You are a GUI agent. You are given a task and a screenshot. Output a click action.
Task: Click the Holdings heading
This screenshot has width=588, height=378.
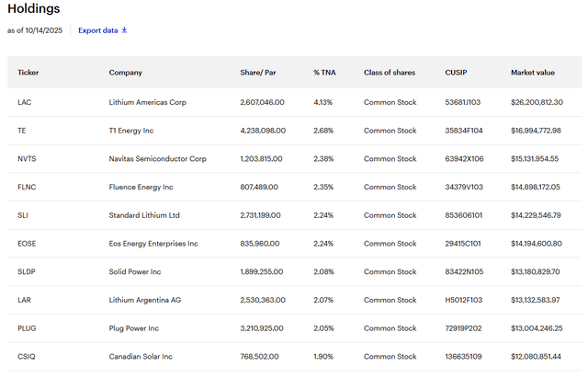(34, 8)
